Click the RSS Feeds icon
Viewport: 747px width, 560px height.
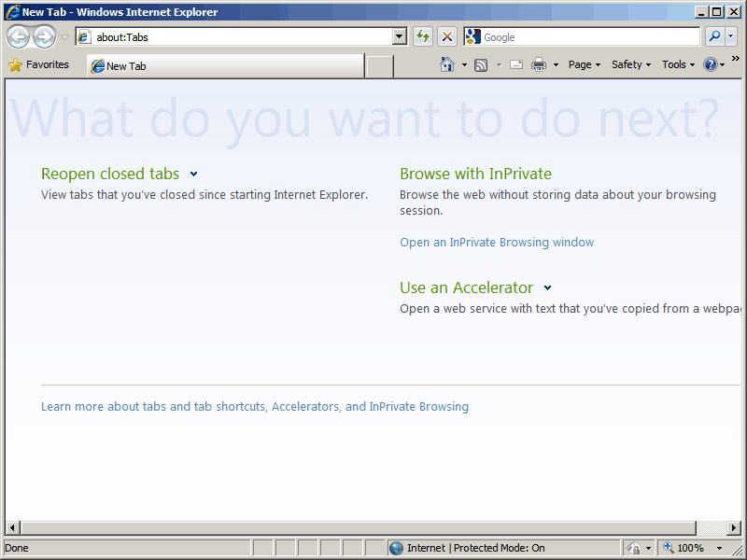(x=481, y=64)
